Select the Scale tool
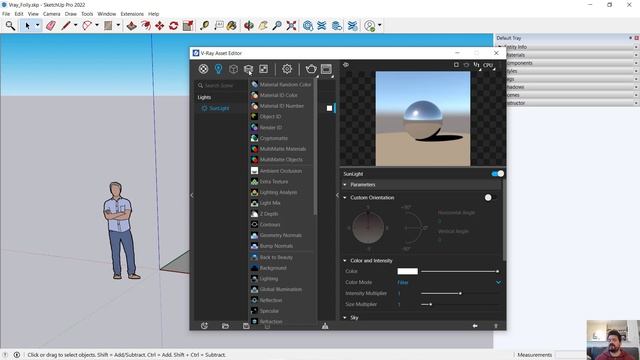This screenshot has width=640, height=360. pos(188,26)
